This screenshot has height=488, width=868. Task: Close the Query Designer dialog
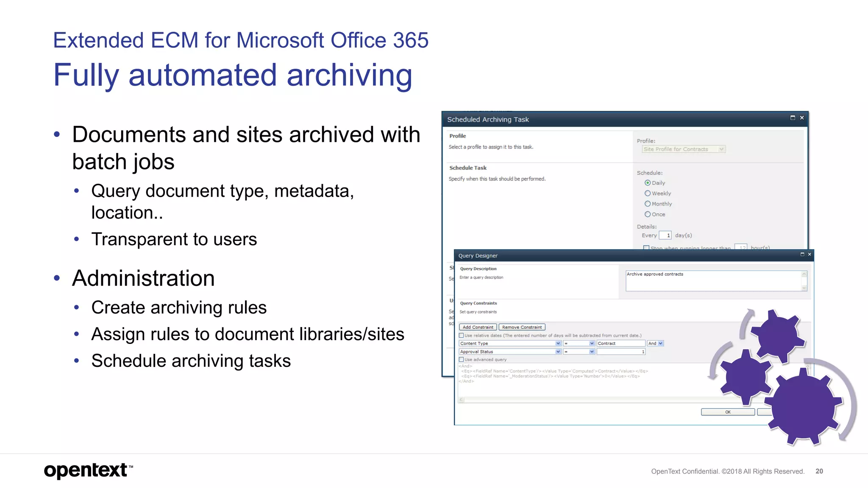click(x=810, y=254)
